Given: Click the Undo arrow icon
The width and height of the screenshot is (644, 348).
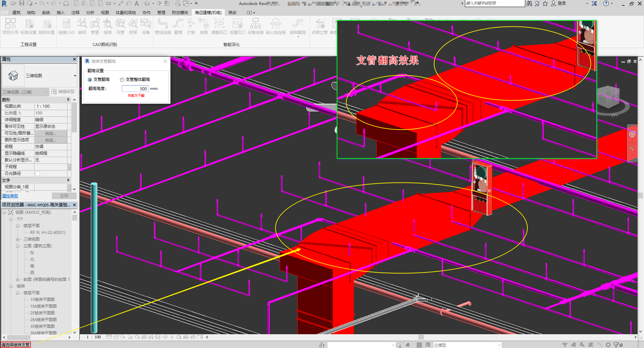Looking at the screenshot, I should click(42, 3).
